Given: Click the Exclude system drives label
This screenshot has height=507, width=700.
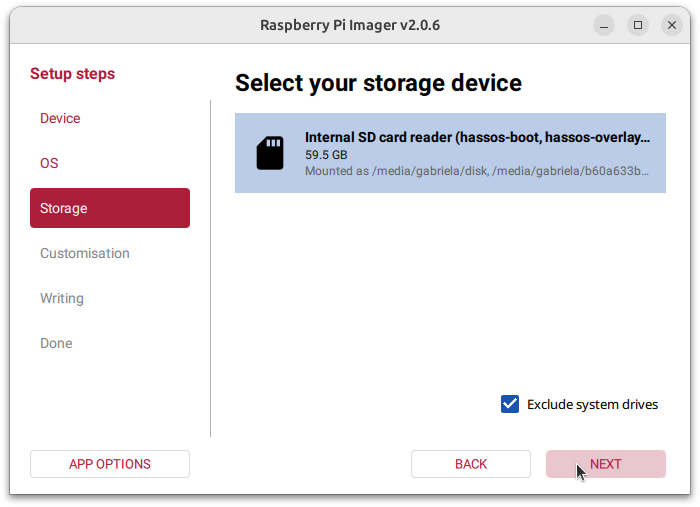Looking at the screenshot, I should (592, 405).
